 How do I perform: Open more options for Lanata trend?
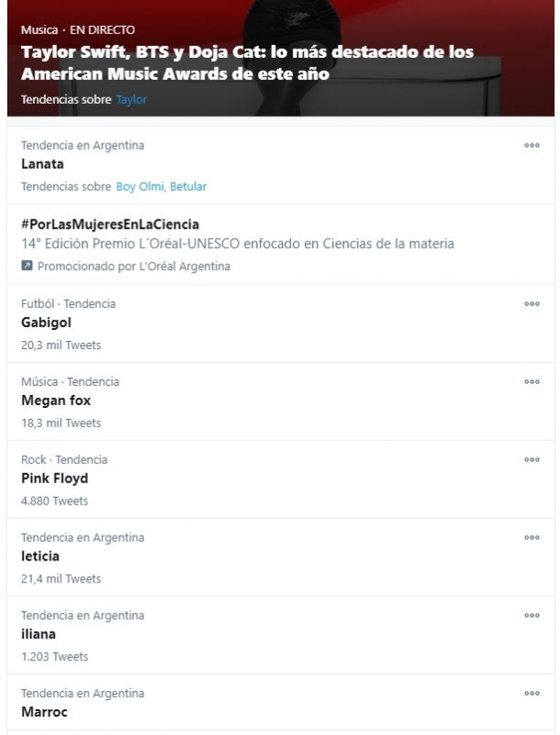532,145
